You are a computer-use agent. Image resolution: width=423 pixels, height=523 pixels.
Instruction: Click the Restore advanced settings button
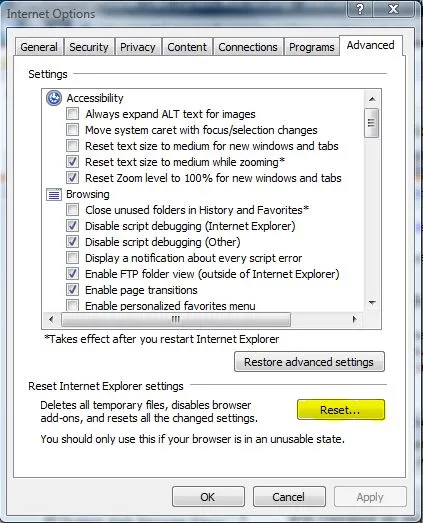309,362
